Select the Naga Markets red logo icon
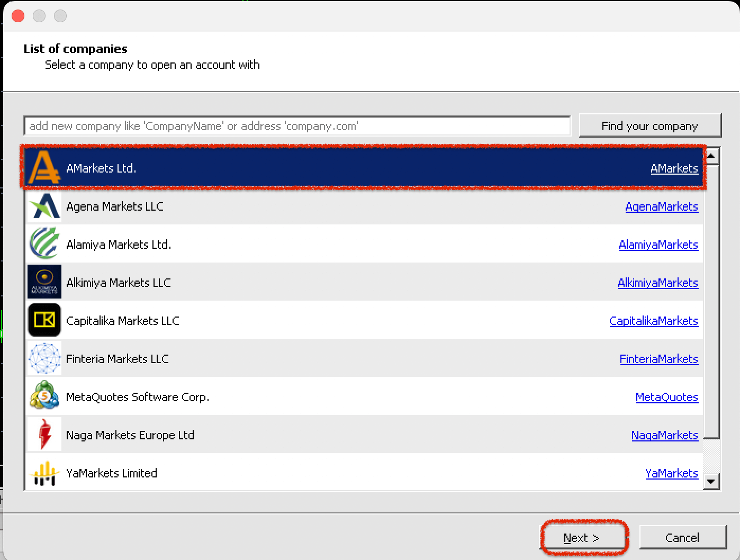The width and height of the screenshot is (740, 560). tap(44, 435)
